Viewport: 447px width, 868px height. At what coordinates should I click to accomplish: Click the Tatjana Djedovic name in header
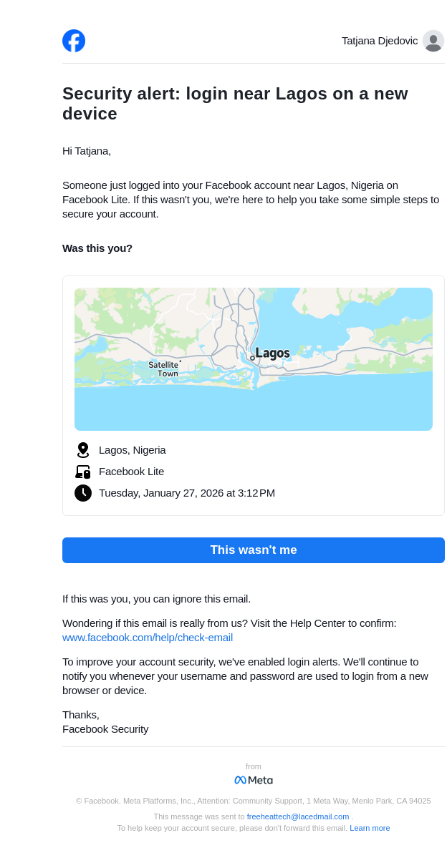click(380, 41)
